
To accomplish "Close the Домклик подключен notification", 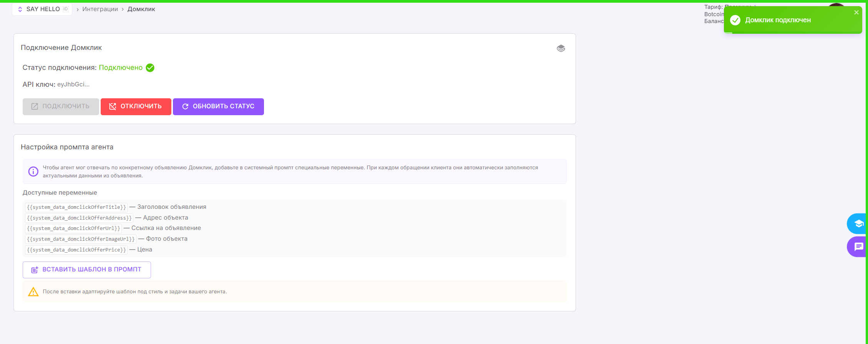I will click(856, 13).
